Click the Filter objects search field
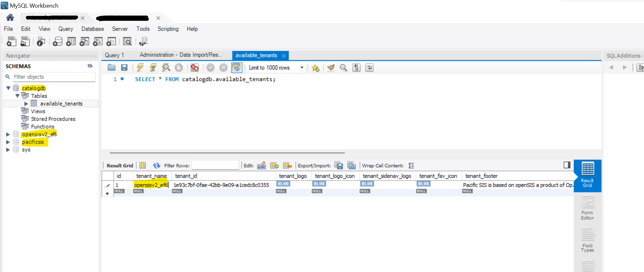 point(54,77)
